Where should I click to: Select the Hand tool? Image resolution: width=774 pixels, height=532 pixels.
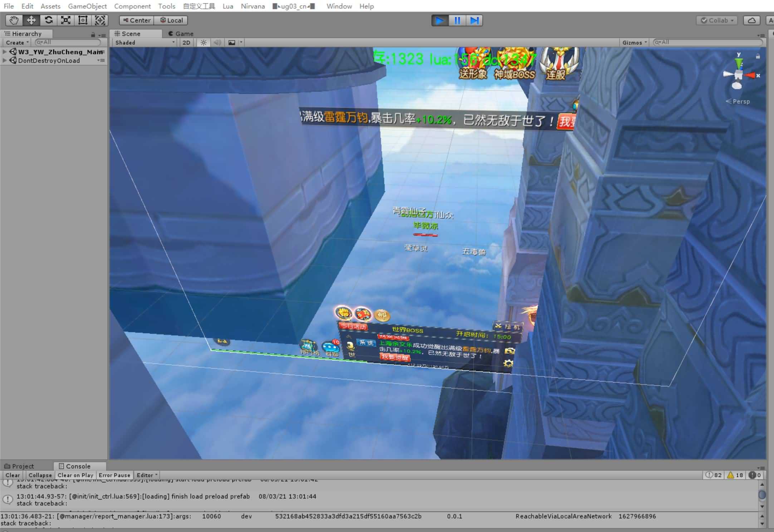[14, 20]
